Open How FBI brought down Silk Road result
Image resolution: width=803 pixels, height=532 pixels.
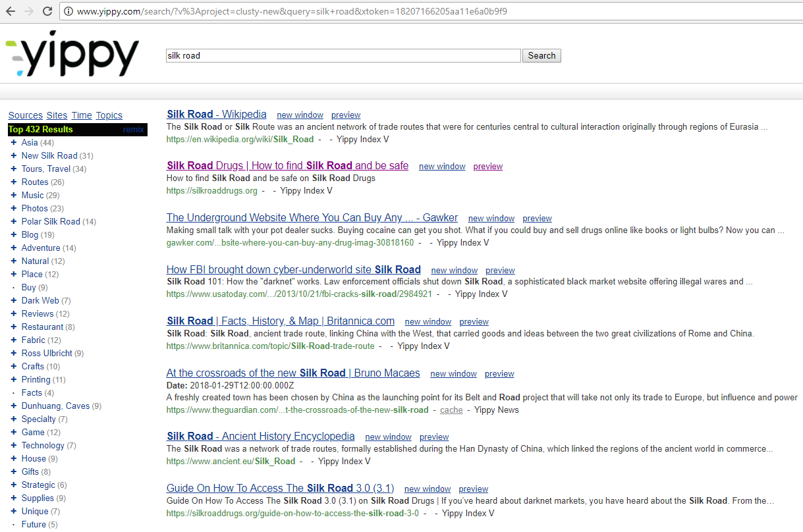[294, 269]
